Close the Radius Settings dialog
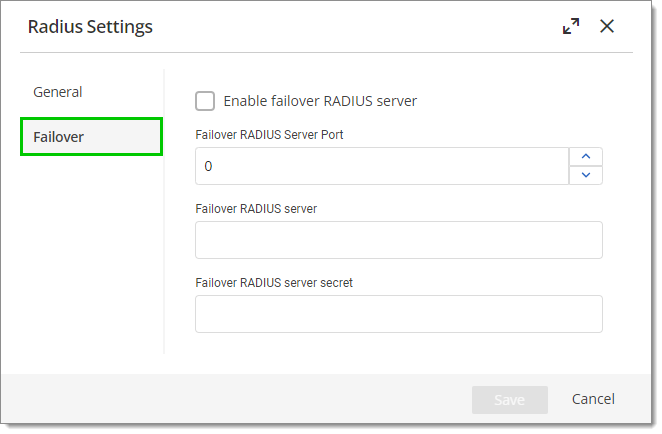Image resolution: width=662 pixels, height=434 pixels. (607, 26)
